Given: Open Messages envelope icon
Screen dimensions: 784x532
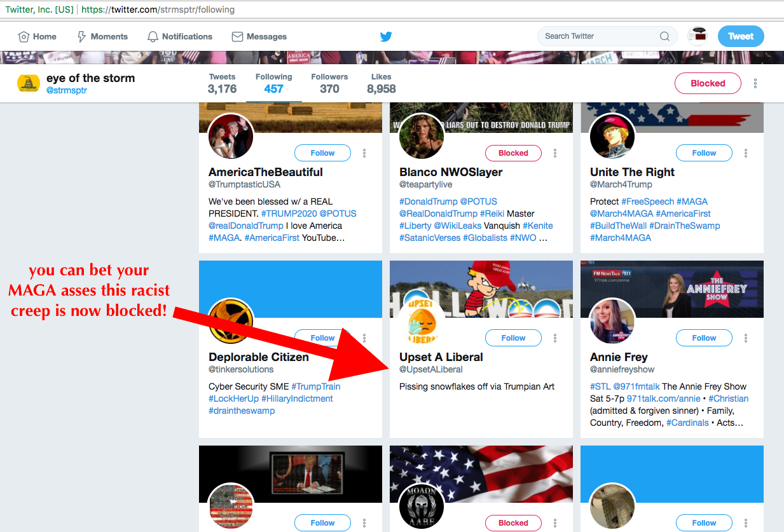Looking at the screenshot, I should (237, 36).
